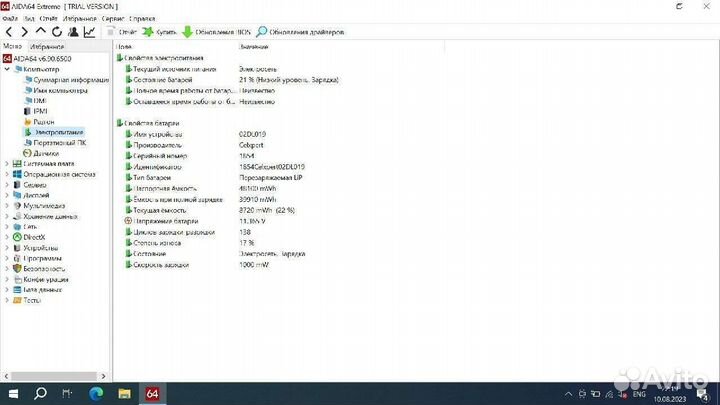This screenshot has width=720, height=405.
Task: Select the Разгон tree item
Action: click(x=39, y=122)
